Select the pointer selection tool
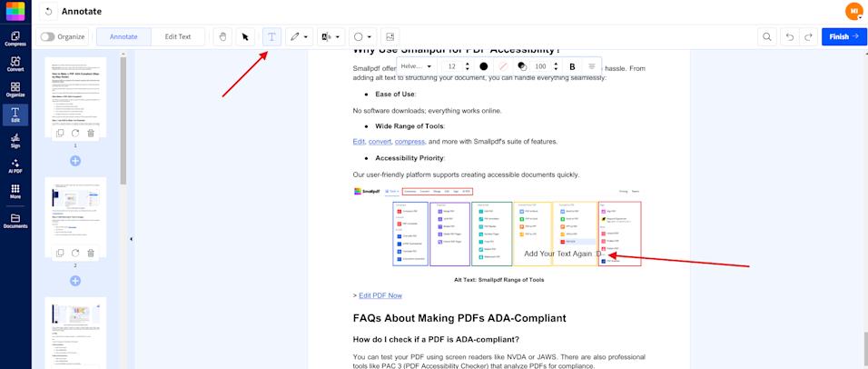This screenshot has width=868, height=369. coord(245,36)
